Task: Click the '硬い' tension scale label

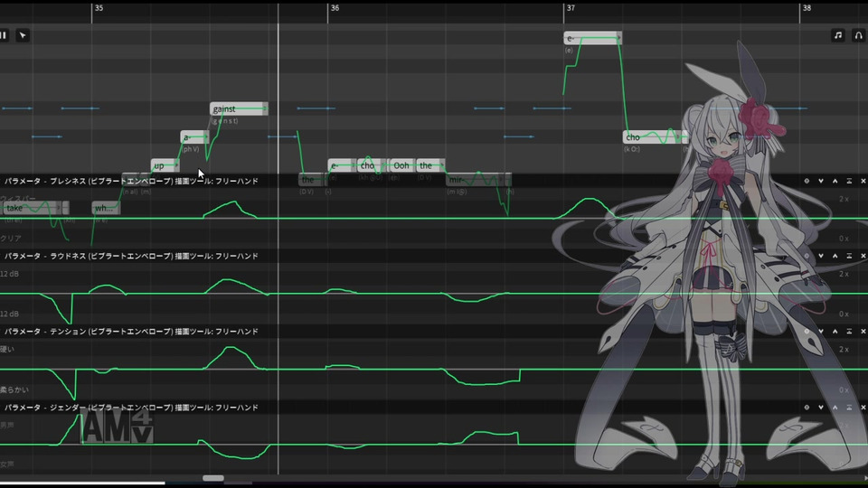Action: pos(7,349)
